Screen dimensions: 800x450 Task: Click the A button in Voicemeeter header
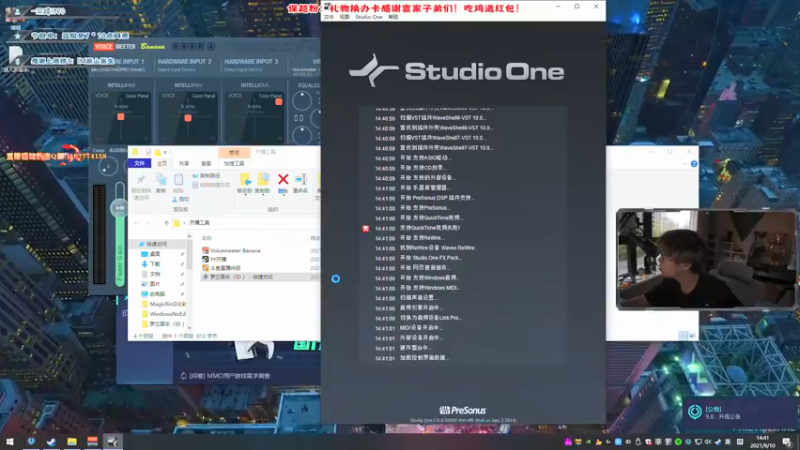click(x=211, y=46)
